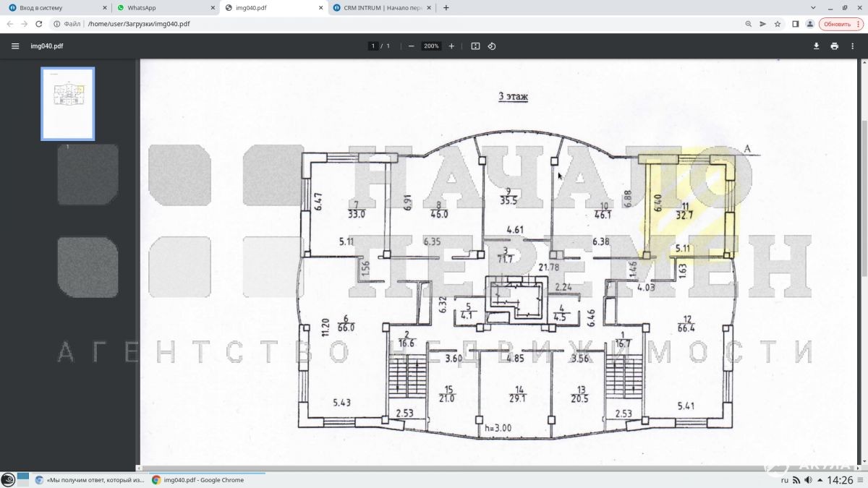
Task: Download the PDF file
Action: pos(817,46)
